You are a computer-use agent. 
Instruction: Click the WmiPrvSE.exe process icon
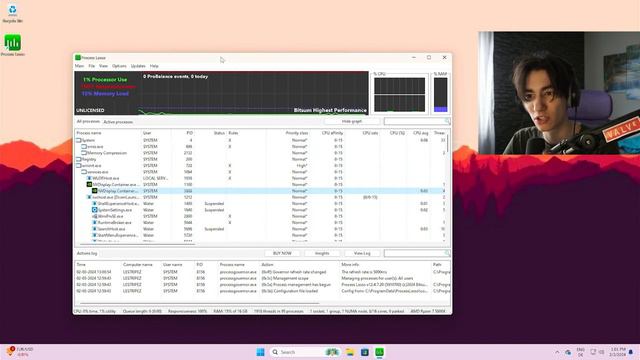coord(94,216)
